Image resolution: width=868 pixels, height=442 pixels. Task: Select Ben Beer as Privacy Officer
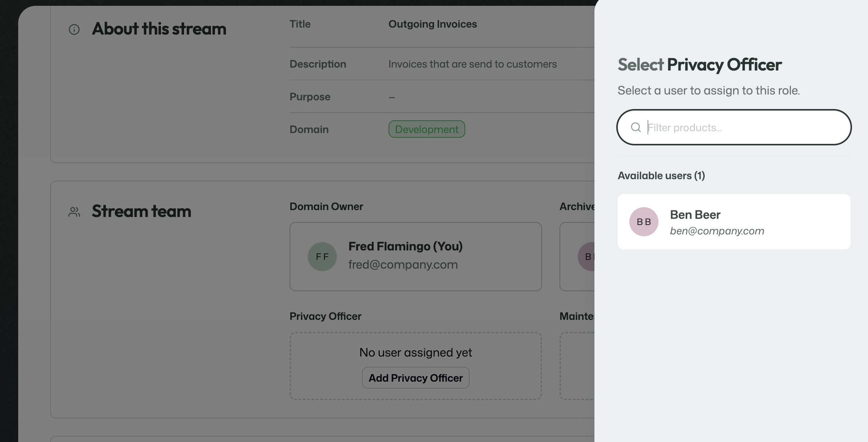[x=734, y=222]
